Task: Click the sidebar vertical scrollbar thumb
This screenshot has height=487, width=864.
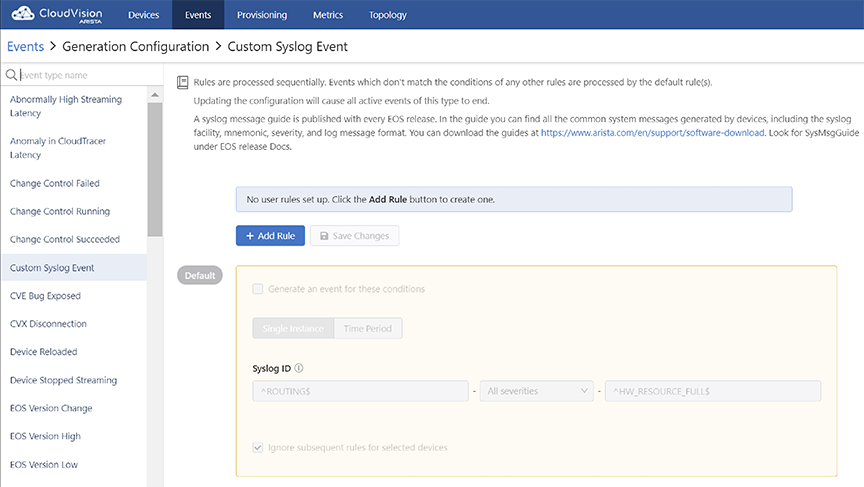Action: pyautogui.click(x=155, y=169)
